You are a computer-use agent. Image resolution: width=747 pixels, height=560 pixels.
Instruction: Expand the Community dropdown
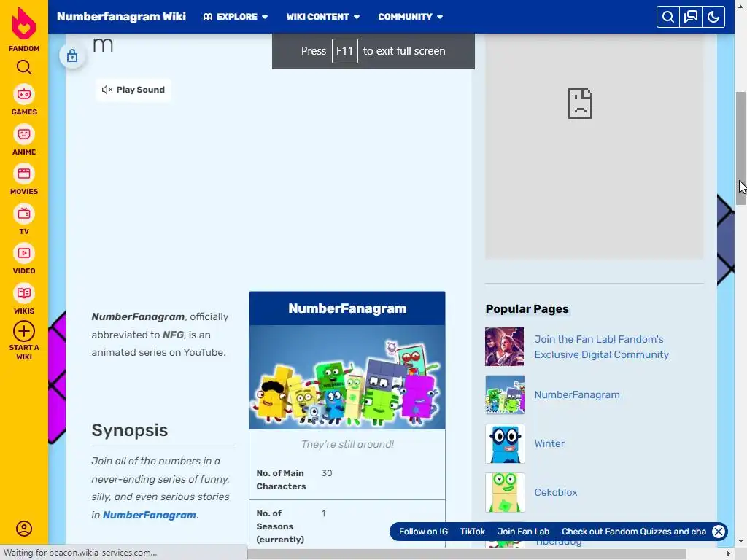[411, 17]
